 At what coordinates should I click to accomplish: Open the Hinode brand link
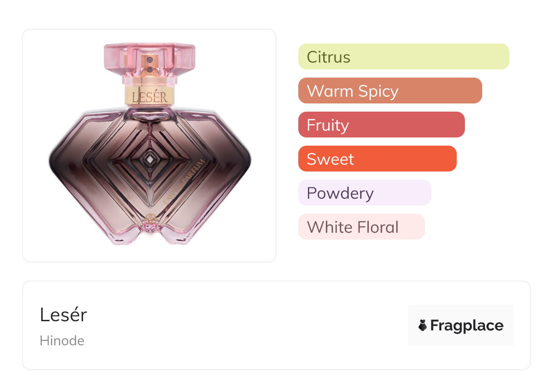coord(62,341)
